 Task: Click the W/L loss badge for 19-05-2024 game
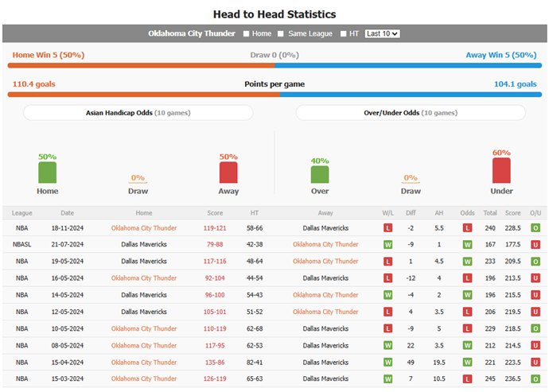[x=387, y=262]
